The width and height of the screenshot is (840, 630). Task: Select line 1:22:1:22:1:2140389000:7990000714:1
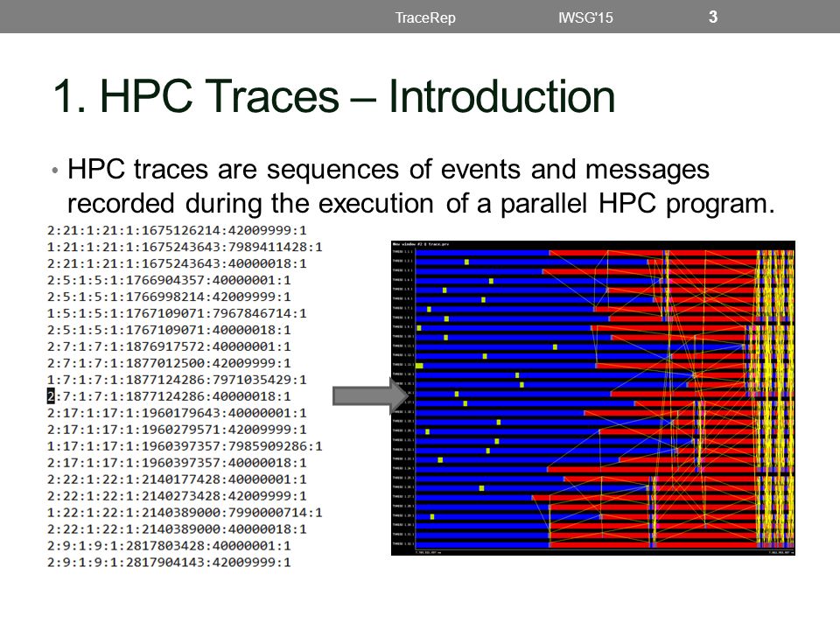[185, 513]
